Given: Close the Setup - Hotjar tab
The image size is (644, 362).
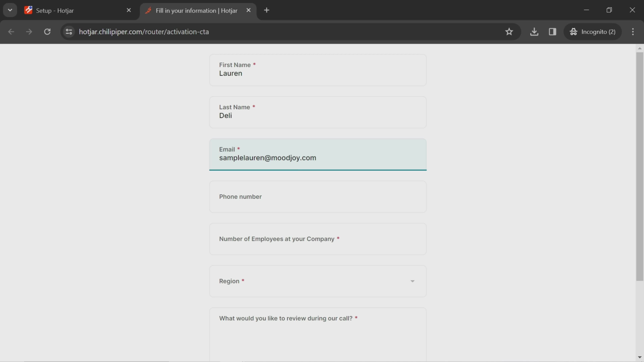Looking at the screenshot, I should point(129,10).
